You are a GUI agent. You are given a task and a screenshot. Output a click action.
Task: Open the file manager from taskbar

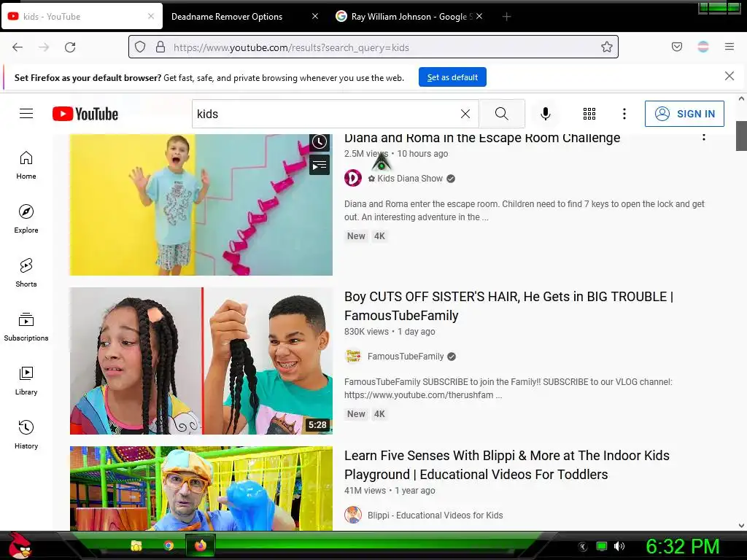(x=136, y=545)
